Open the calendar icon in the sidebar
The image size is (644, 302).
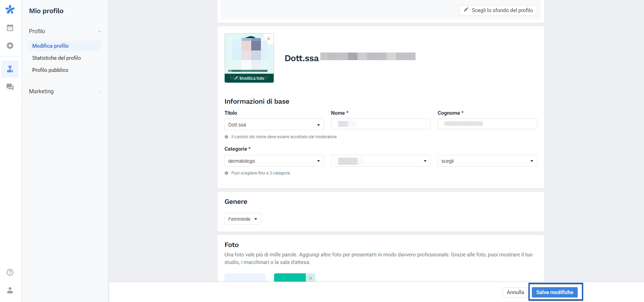[10, 28]
